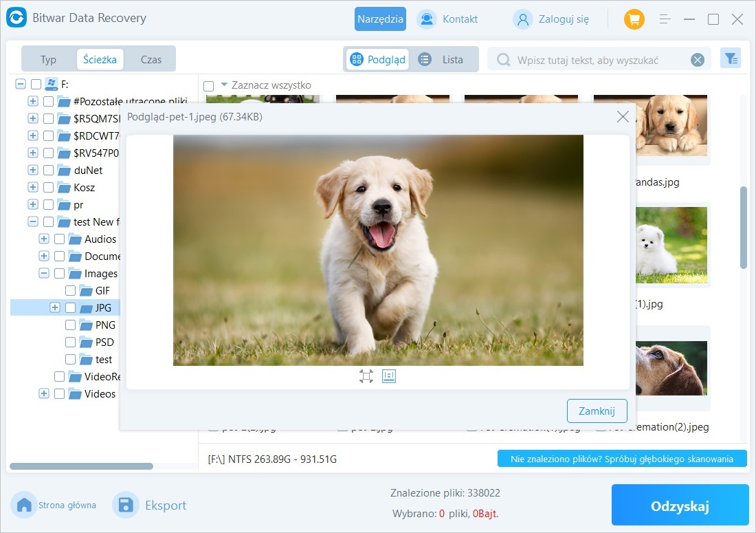
Task: Switch to the Typ tab
Action: pyautogui.click(x=48, y=59)
